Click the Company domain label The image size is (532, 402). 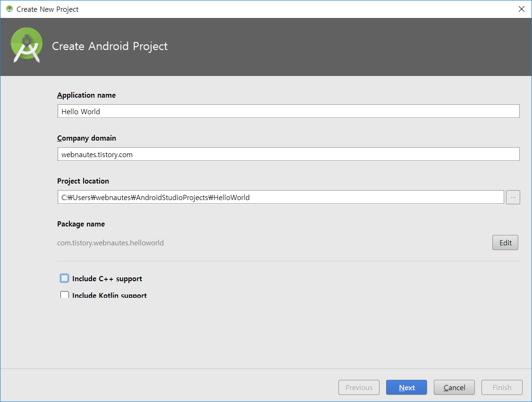click(x=86, y=138)
